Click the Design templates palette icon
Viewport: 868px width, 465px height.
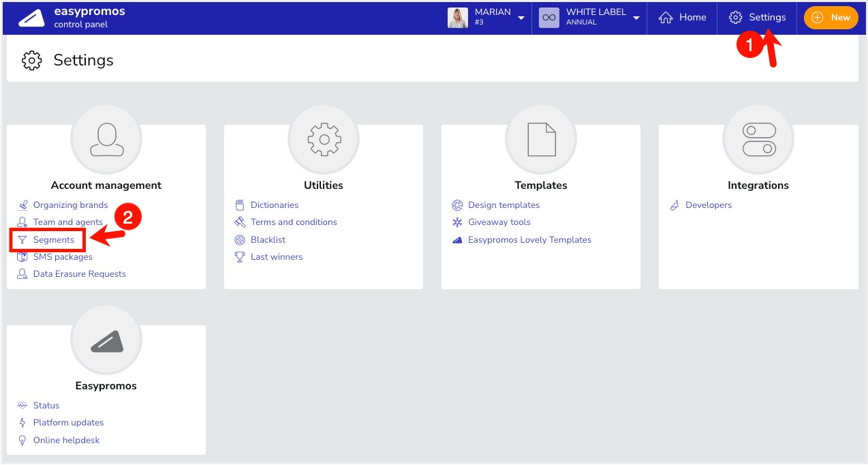(x=457, y=205)
